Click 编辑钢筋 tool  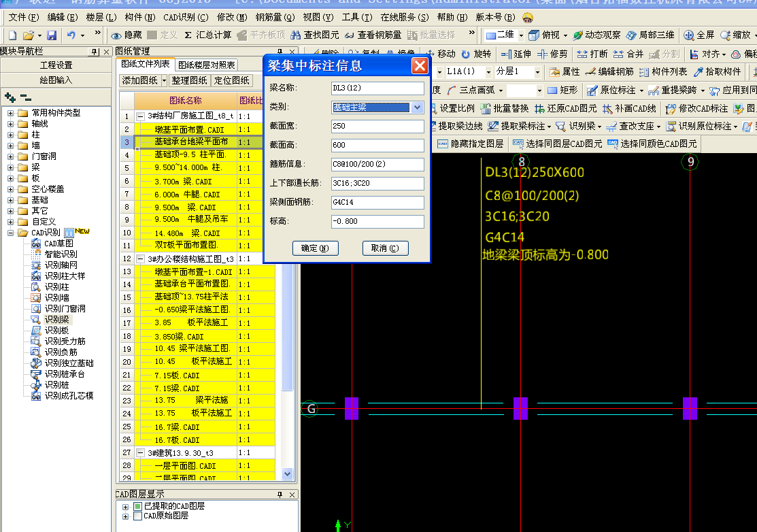pyautogui.click(x=610, y=72)
